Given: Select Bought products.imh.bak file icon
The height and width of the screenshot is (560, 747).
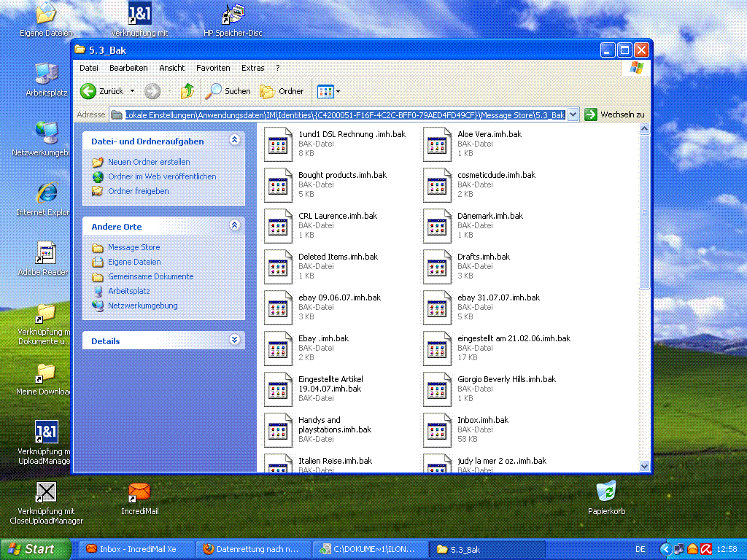Looking at the screenshot, I should pyautogui.click(x=278, y=184).
